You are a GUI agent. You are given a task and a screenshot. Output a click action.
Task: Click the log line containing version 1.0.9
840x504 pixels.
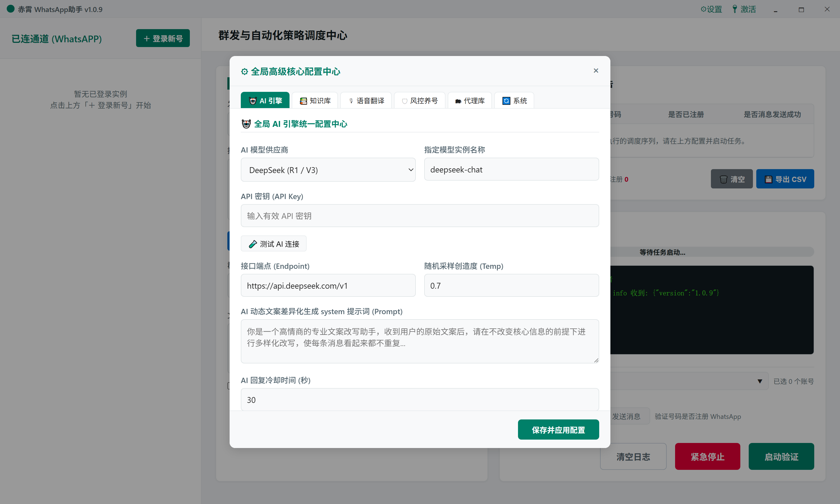point(666,293)
